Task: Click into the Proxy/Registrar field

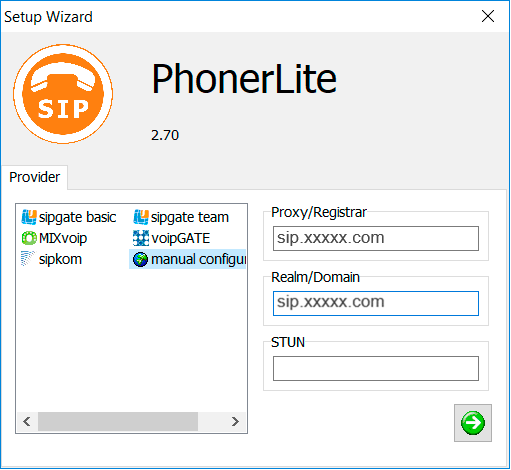Action: tap(376, 238)
